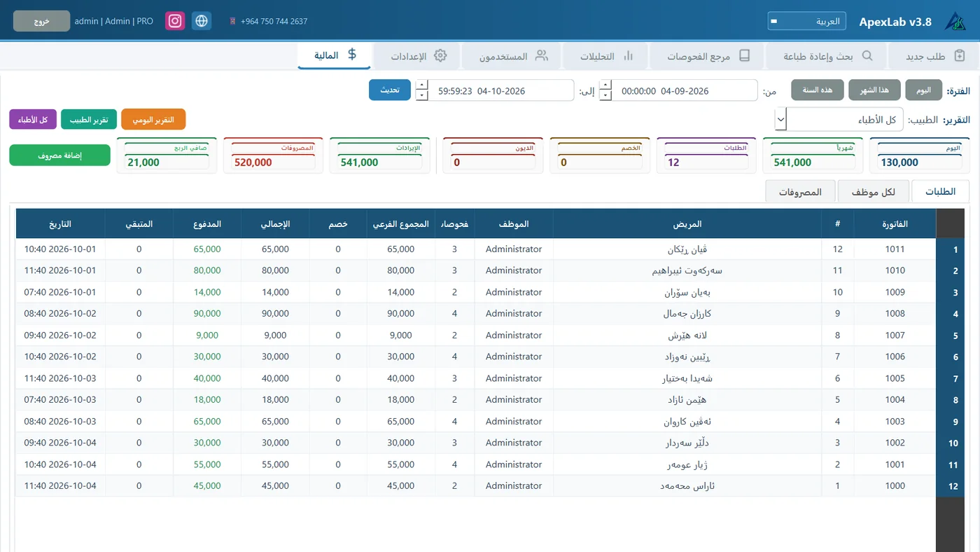Image resolution: width=980 pixels, height=552 pixels.
Task: Open the website globe icon
Action: click(202, 21)
